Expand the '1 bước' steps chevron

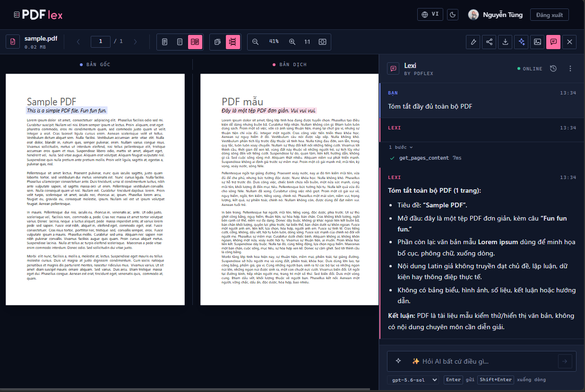[412, 147]
